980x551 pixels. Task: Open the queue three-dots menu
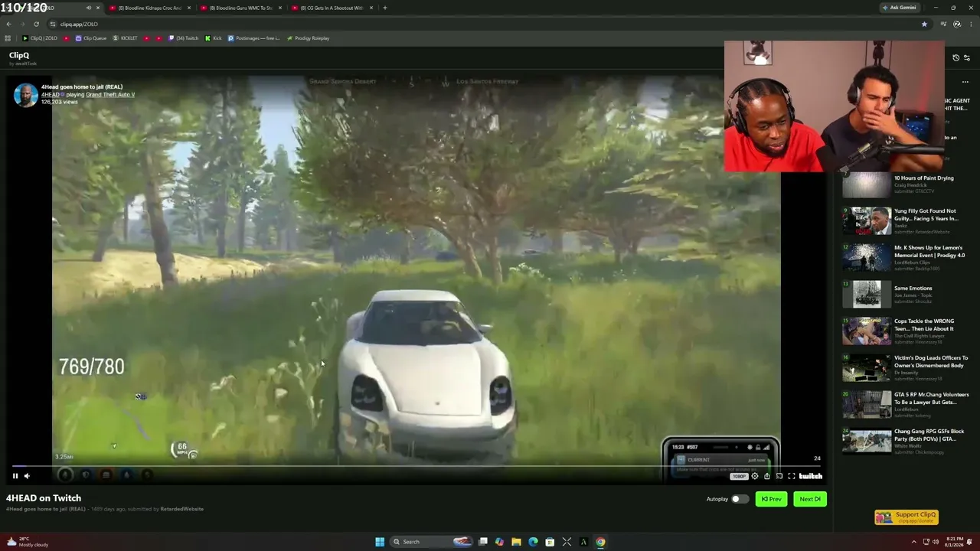965,82
